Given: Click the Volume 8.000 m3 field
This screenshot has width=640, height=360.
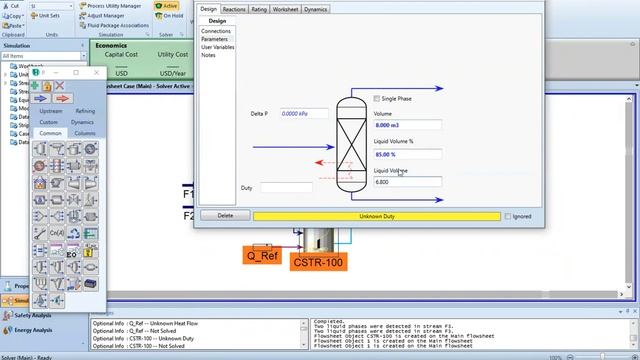Looking at the screenshot, I should coord(408,125).
